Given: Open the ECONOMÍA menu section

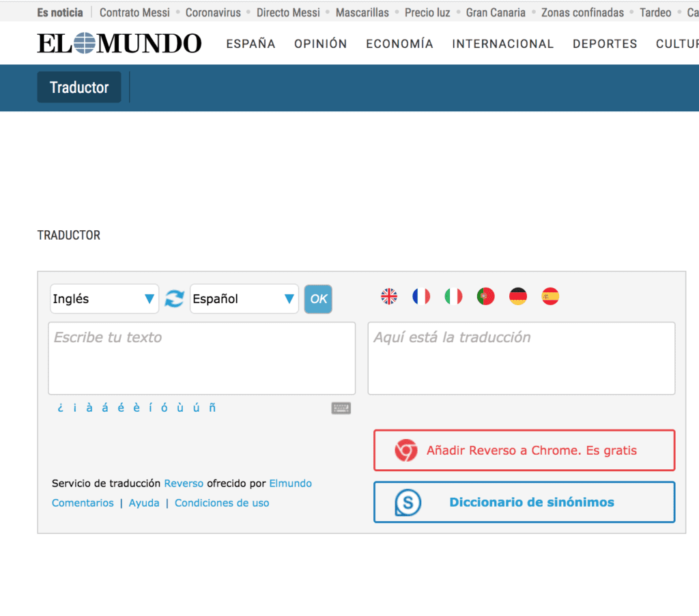Looking at the screenshot, I should [x=399, y=44].
